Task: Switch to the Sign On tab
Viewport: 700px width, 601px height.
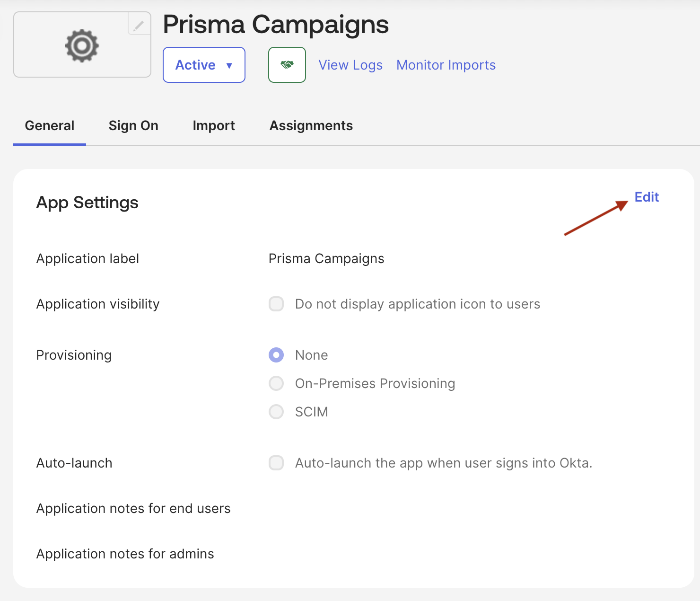Action: (x=133, y=125)
